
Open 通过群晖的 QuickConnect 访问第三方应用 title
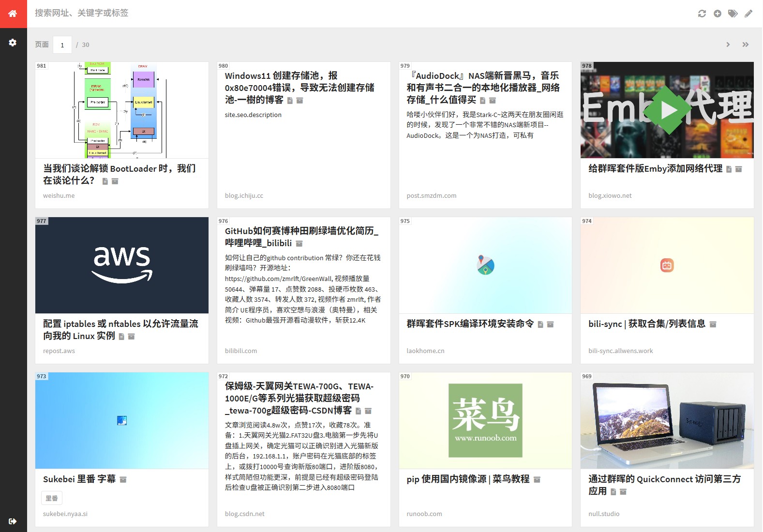(x=665, y=485)
